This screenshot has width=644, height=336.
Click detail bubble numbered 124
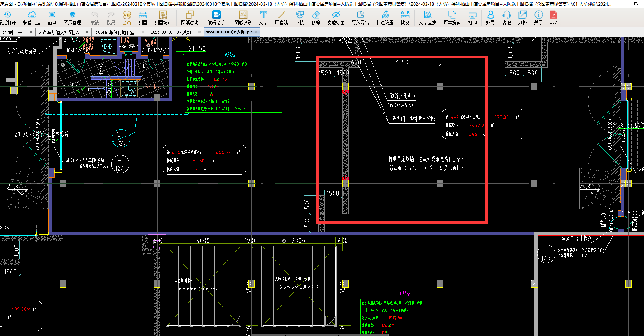120,164
